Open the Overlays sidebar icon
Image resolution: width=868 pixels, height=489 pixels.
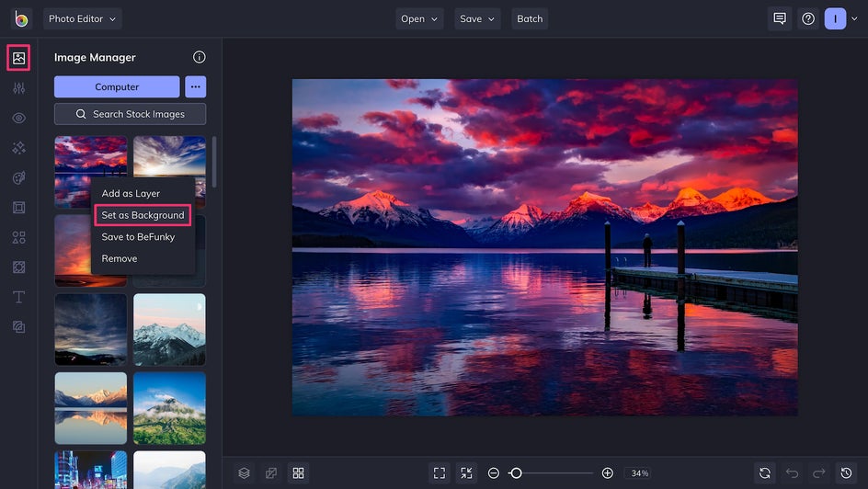18,267
